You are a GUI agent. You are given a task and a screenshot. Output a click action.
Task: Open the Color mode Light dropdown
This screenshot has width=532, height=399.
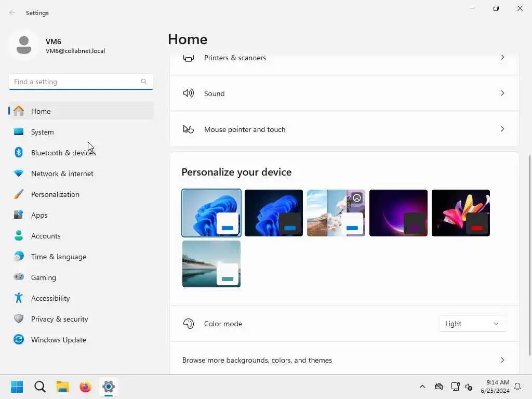[472, 324]
